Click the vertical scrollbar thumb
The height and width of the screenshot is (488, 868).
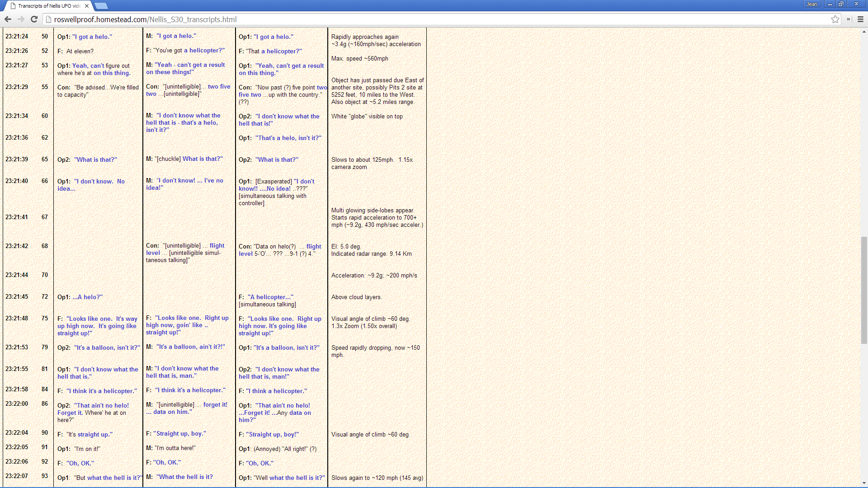864,289
